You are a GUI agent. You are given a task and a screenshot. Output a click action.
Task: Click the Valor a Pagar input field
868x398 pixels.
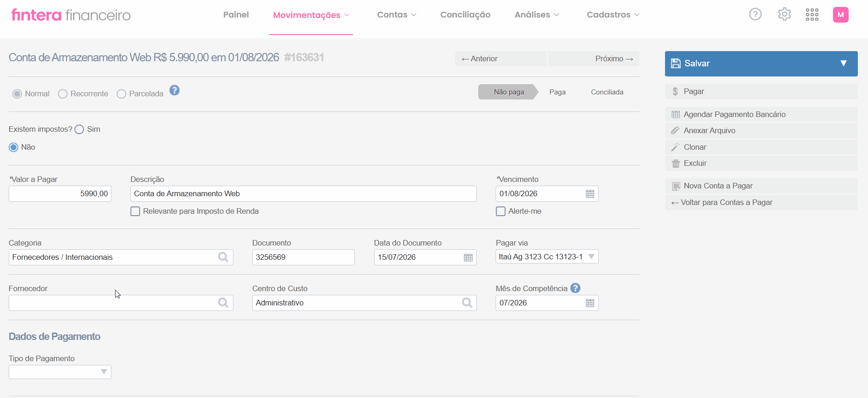(60, 194)
